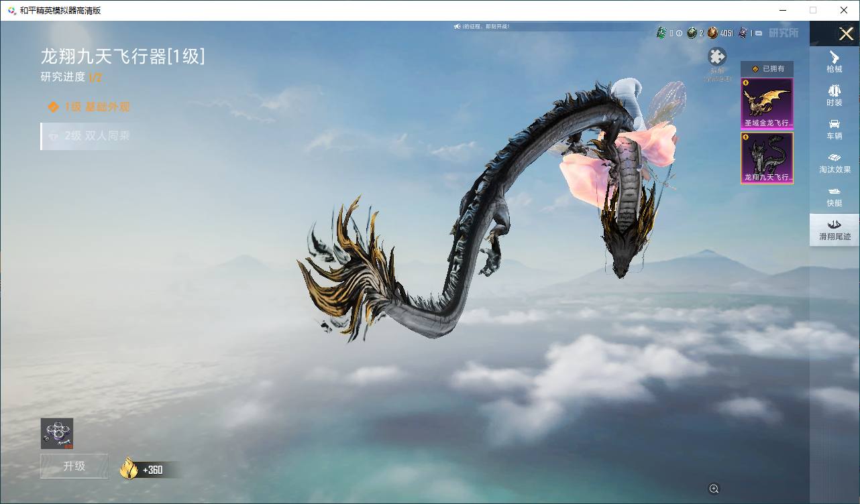Select the 圣域金龙飞行 thumbnail
This screenshot has width=860, height=504.
pyautogui.click(x=767, y=103)
